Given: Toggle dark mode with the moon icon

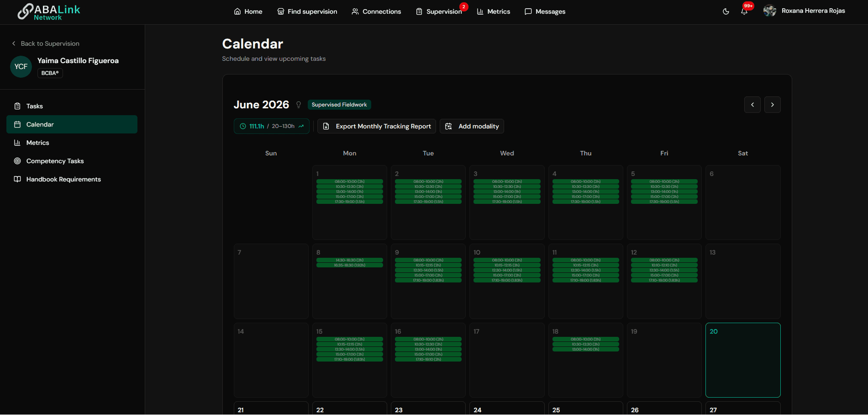Looking at the screenshot, I should [x=726, y=11].
